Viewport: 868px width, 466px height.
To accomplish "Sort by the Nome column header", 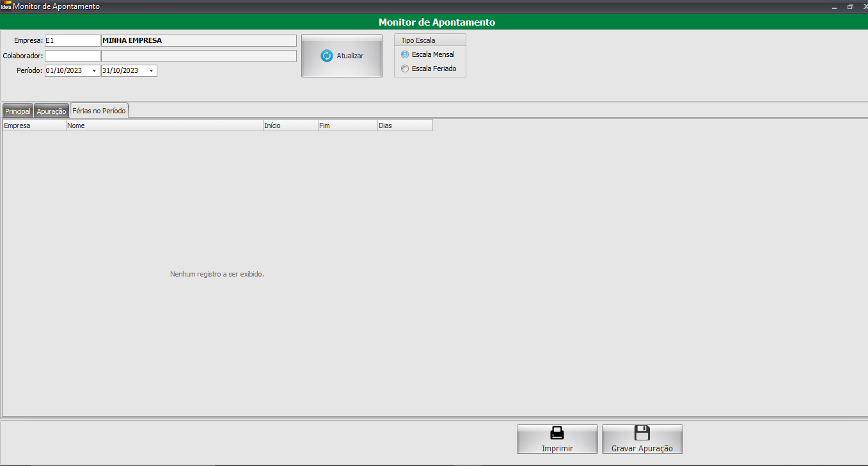I will pos(164,125).
